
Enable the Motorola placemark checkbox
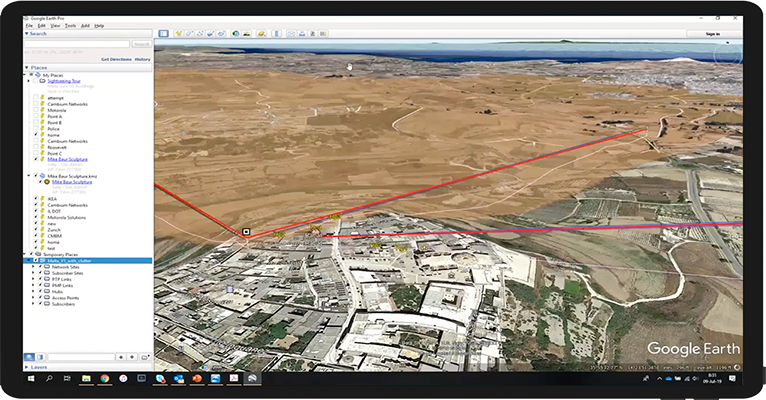[36, 110]
